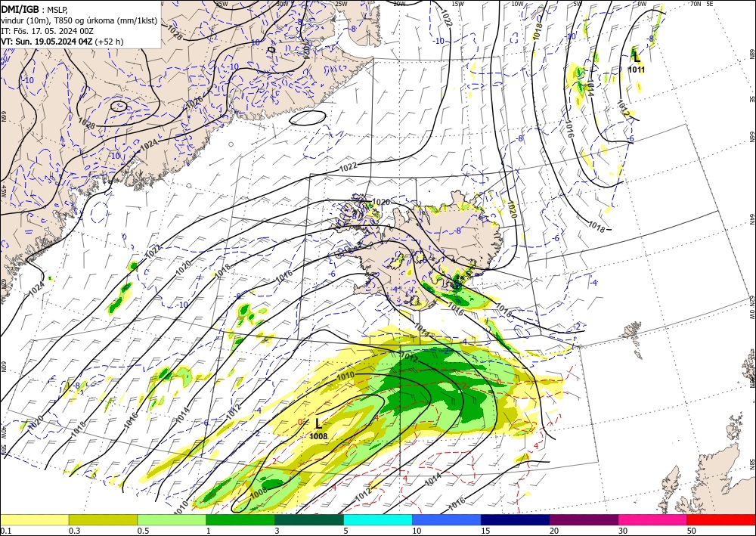This screenshot has width=756, height=536.
Task: Select the dark teal-green 3–5 legend swatch
Action: pos(309,519)
